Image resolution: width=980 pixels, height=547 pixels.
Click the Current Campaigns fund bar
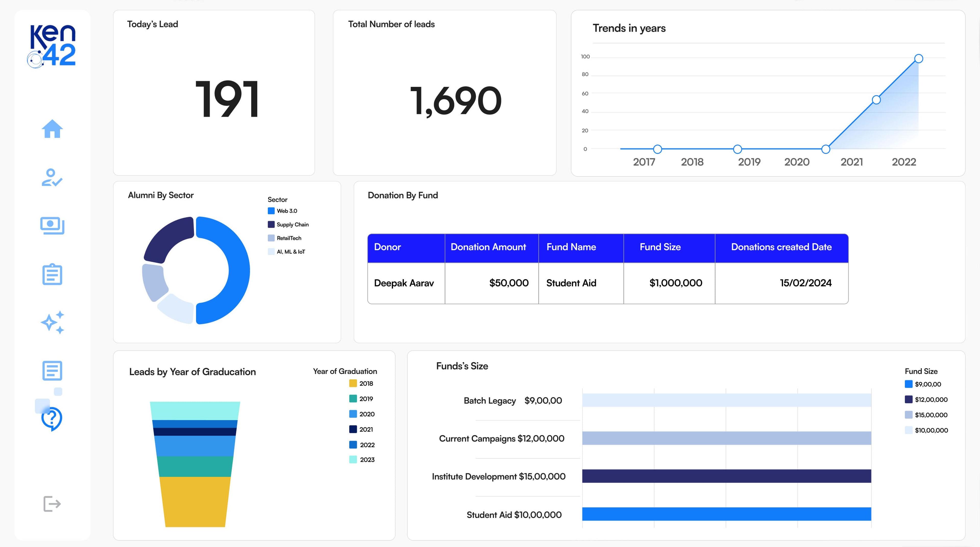pyautogui.click(x=726, y=438)
